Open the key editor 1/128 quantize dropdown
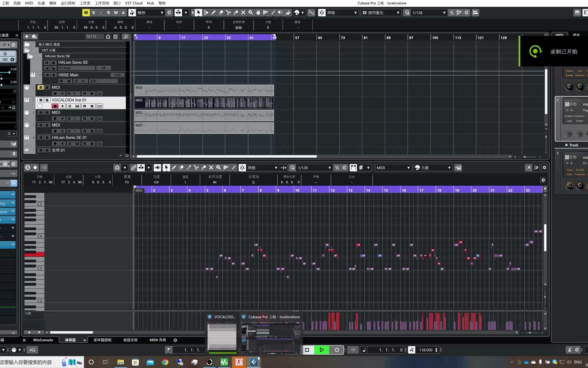This screenshot has height=368, width=588. coord(314,168)
